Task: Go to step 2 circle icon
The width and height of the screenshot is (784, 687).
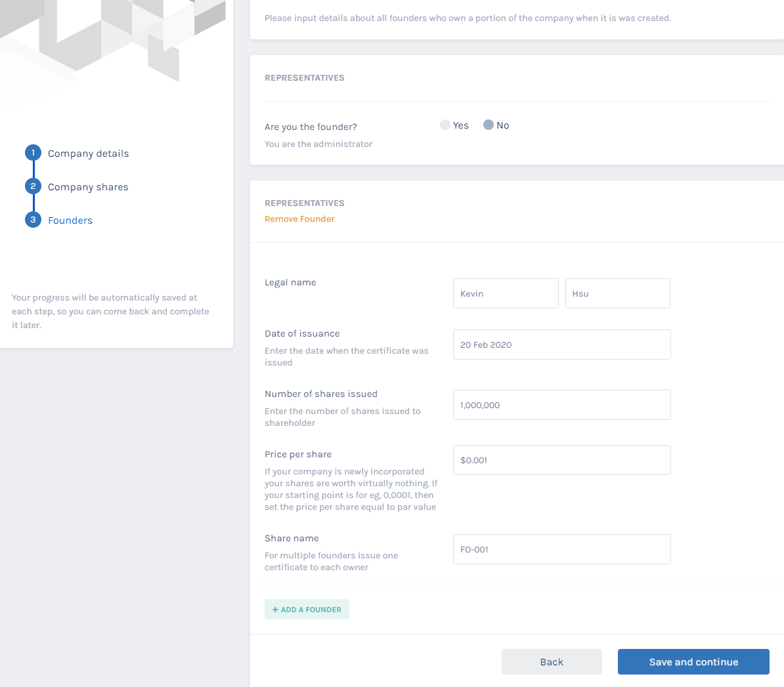Action: click(x=33, y=186)
